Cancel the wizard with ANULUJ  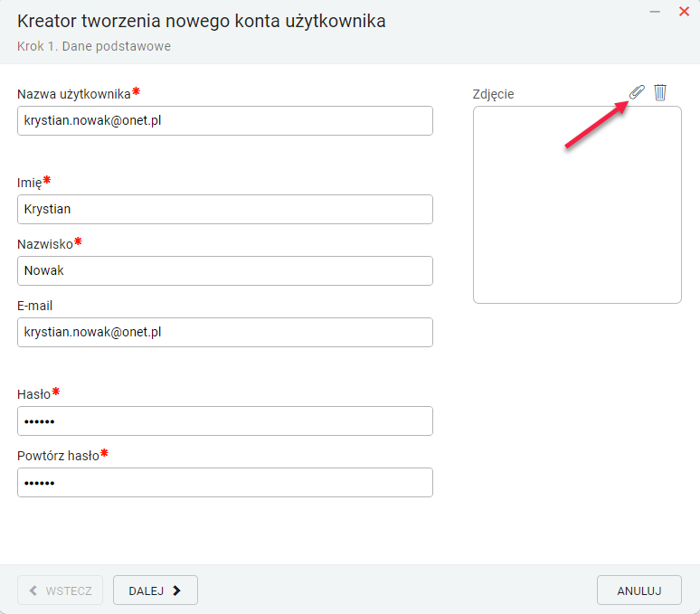click(639, 590)
